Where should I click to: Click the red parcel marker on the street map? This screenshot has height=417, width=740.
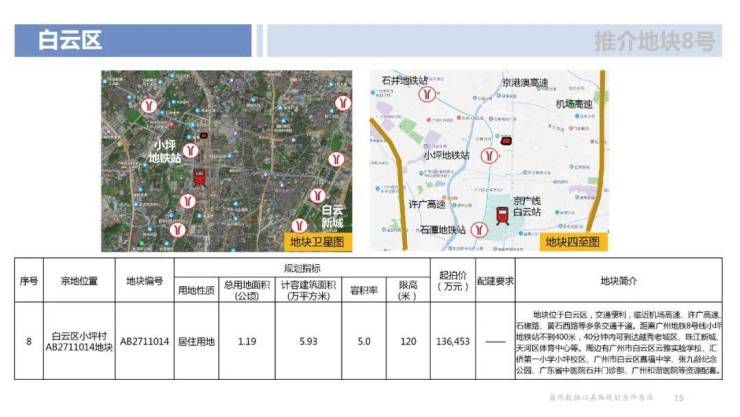506,140
